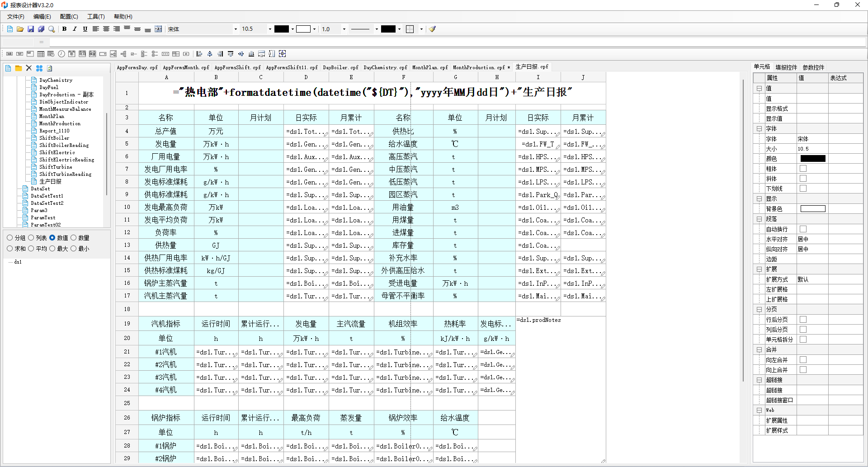The height and width of the screenshot is (467, 868).
Task: Open the line width 1.0 dropdown
Action: pos(344,29)
